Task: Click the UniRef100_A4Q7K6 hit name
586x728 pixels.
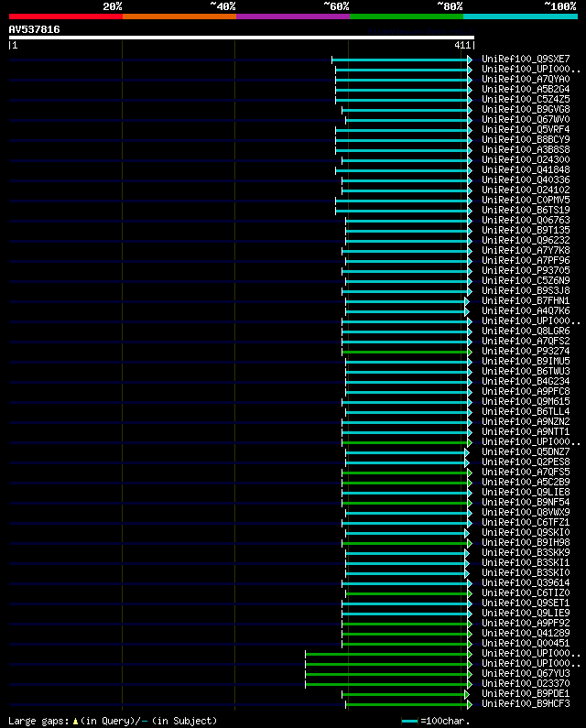Action: [x=526, y=311]
